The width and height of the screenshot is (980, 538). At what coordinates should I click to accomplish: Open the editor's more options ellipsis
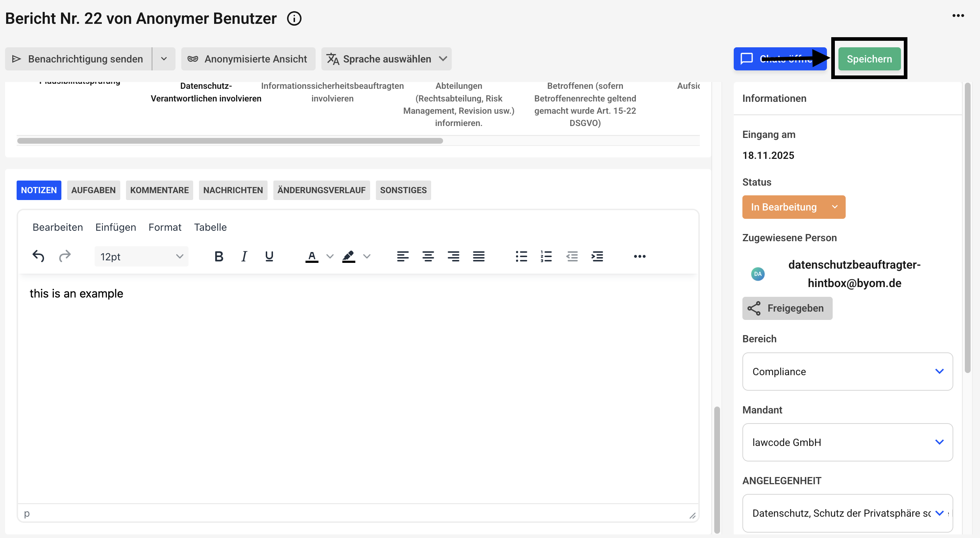tap(639, 256)
